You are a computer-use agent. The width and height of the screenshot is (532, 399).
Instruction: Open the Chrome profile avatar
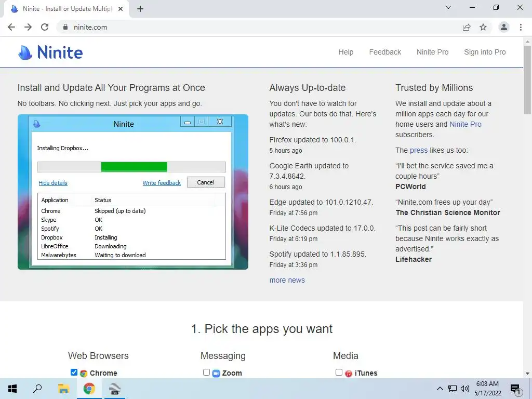tap(504, 27)
